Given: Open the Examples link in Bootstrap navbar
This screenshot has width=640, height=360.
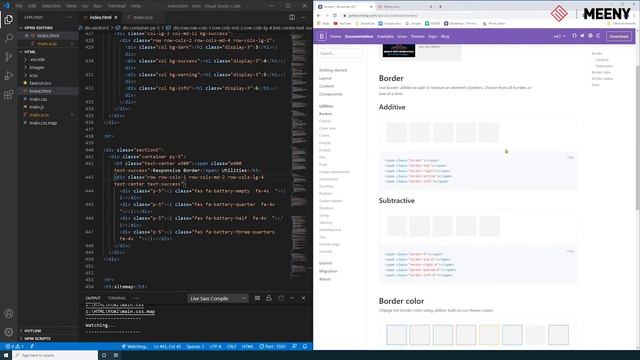Looking at the screenshot, I should 385,36.
